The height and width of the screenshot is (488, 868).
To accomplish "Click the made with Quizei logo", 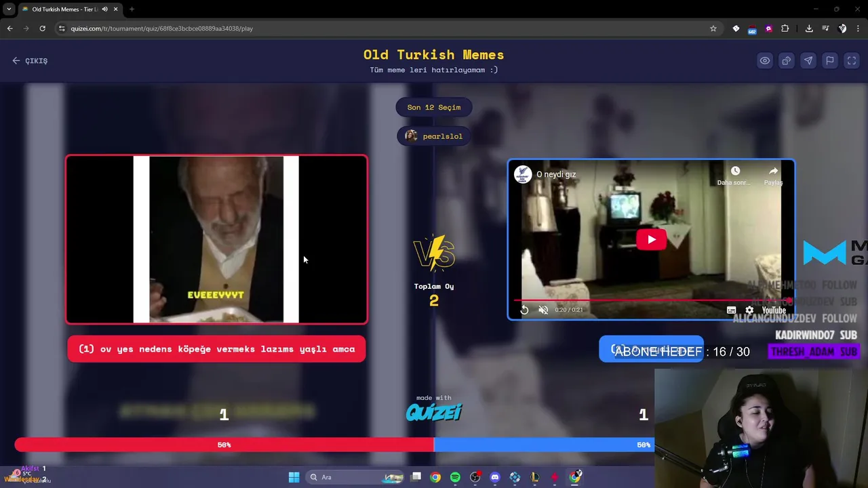I will click(x=434, y=408).
